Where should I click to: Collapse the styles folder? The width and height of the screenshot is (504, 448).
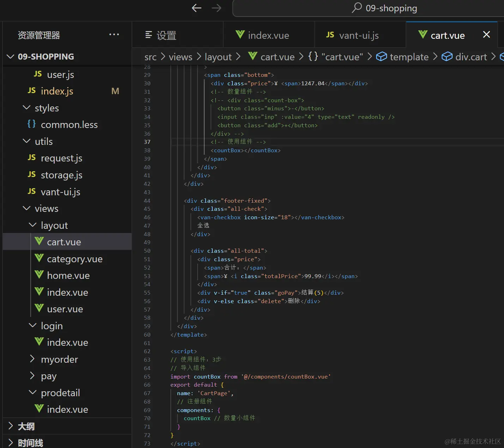(26, 108)
